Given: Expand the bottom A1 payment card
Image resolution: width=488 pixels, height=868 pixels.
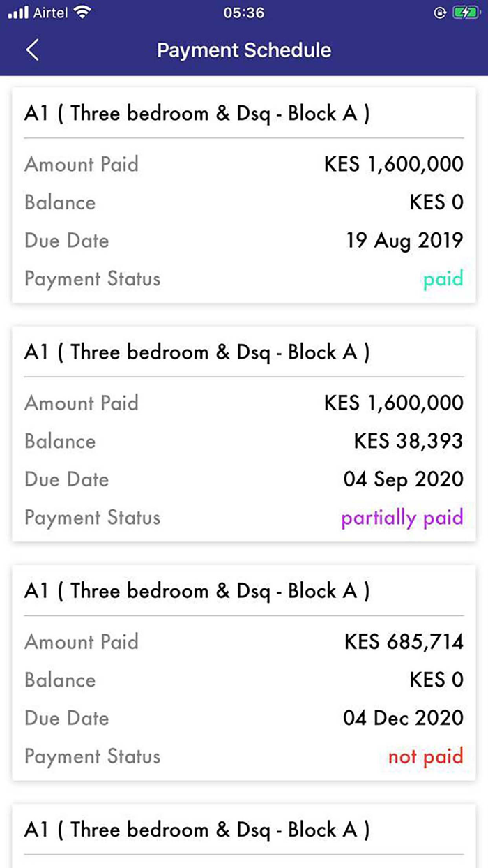Looking at the screenshot, I should pos(244,830).
